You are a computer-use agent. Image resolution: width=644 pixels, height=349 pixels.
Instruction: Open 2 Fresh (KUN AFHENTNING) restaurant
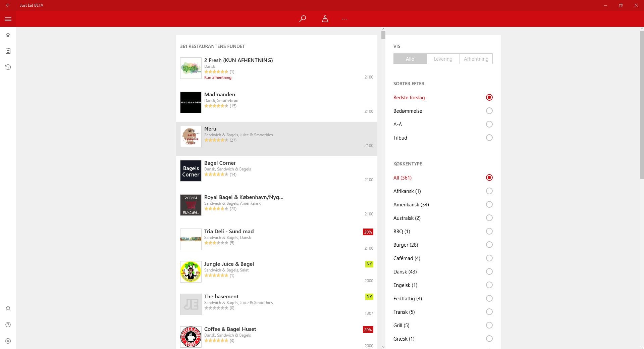point(238,60)
